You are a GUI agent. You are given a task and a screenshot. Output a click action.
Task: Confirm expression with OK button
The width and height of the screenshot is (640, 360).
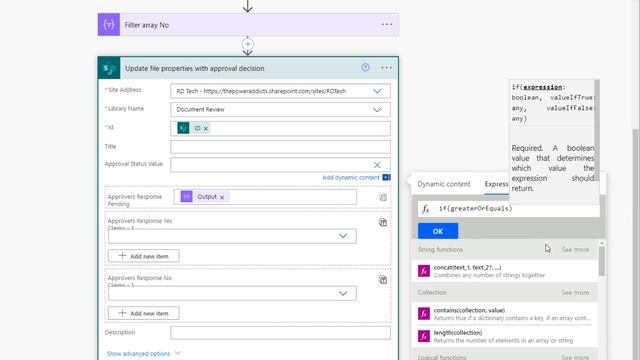tap(438, 231)
